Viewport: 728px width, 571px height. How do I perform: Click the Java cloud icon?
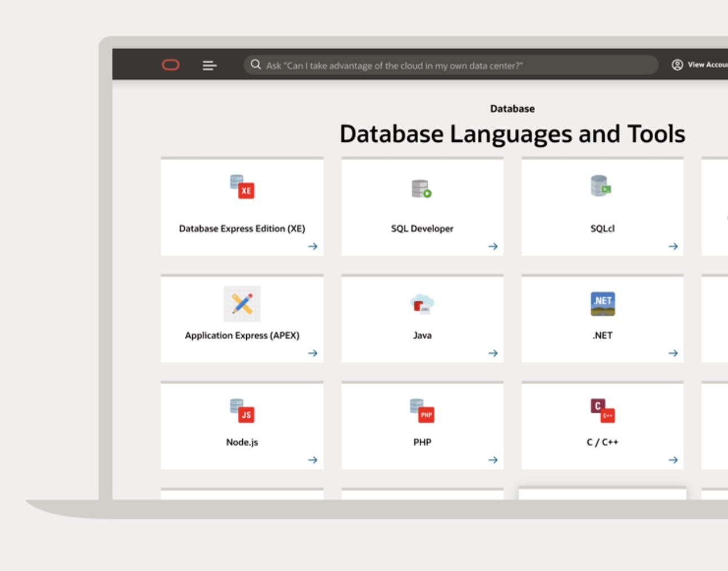click(x=422, y=304)
